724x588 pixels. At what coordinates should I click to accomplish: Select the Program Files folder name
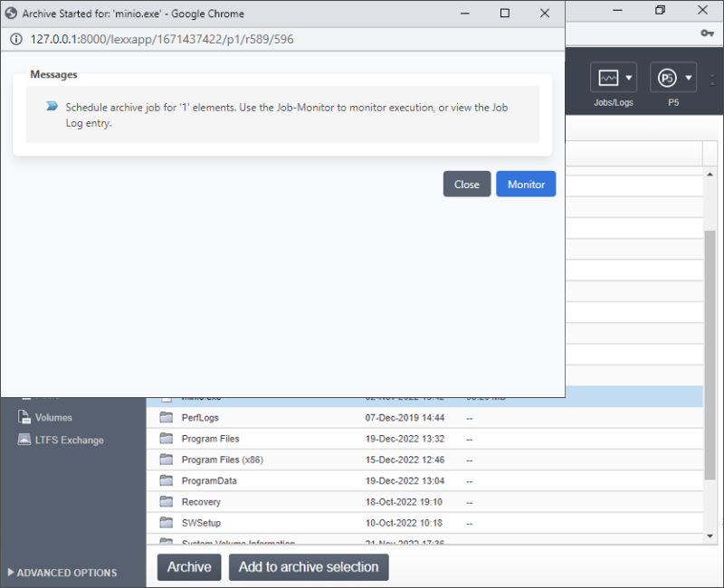point(211,439)
